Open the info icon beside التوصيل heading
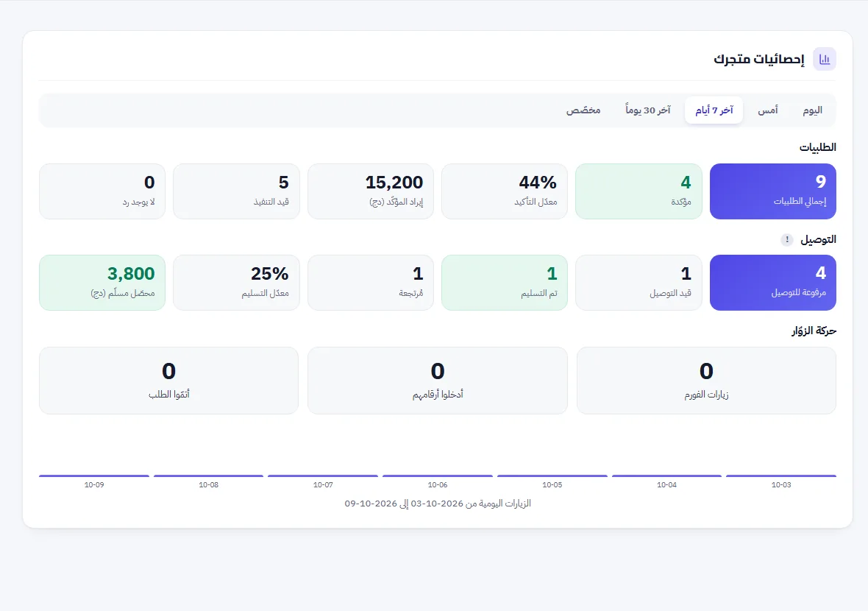This screenshot has height=611, width=868. point(786,240)
